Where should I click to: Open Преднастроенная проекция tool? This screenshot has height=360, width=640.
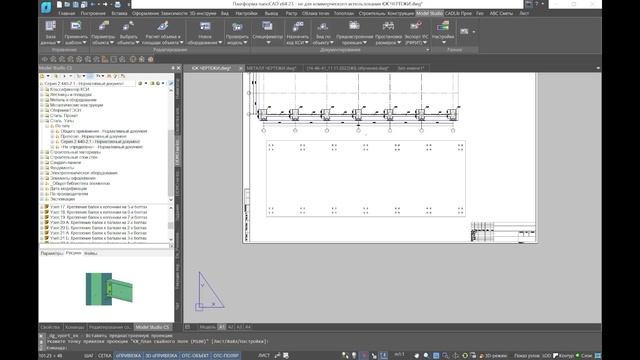coord(354,32)
